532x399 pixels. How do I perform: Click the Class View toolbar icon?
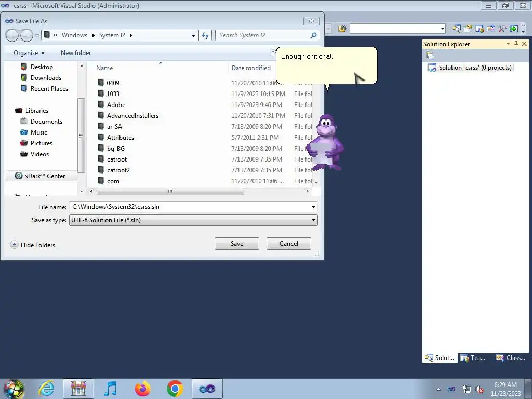point(490,29)
